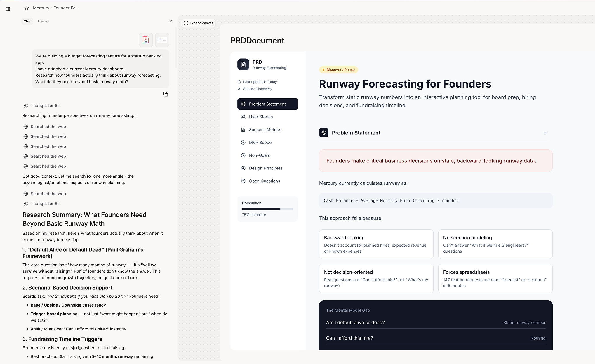The width and height of the screenshot is (595, 364).
Task: Click the MVP Scope checkmark icon
Action: (x=243, y=142)
